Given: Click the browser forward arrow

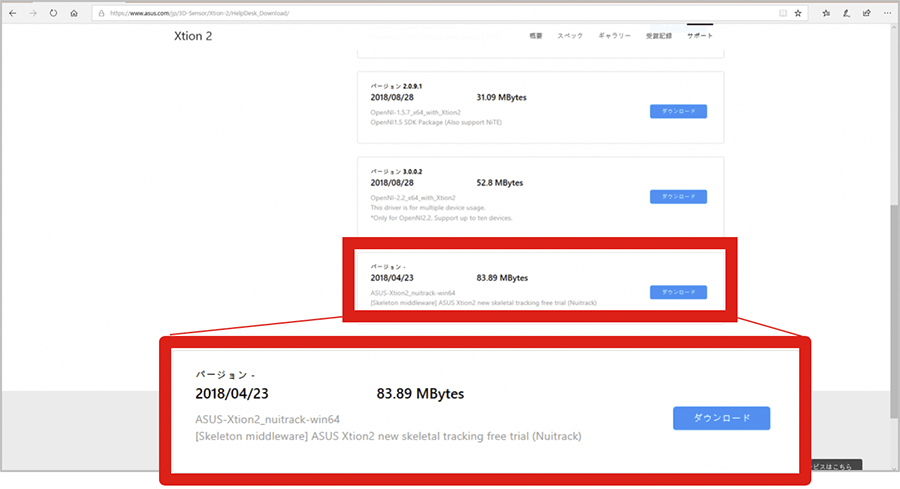Looking at the screenshot, I should (x=33, y=13).
